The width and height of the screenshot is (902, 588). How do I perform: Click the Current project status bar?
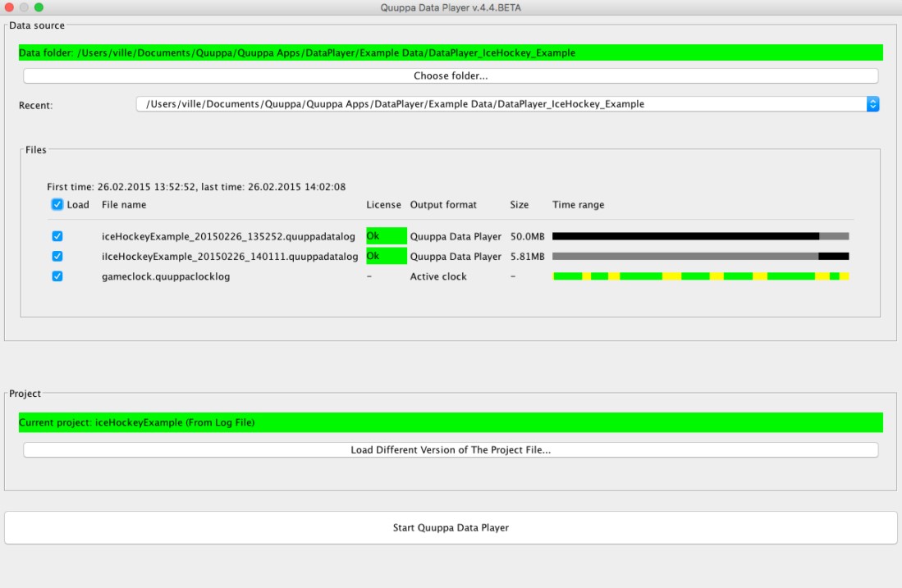451,422
